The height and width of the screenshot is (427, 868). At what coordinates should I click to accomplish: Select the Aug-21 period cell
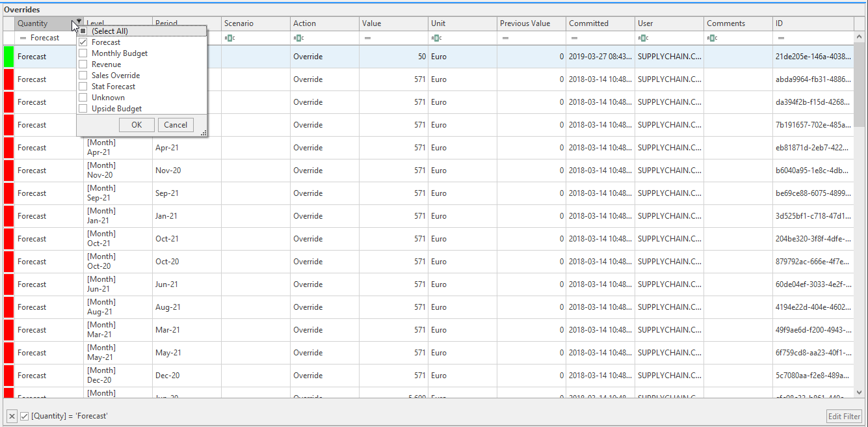tap(187, 307)
